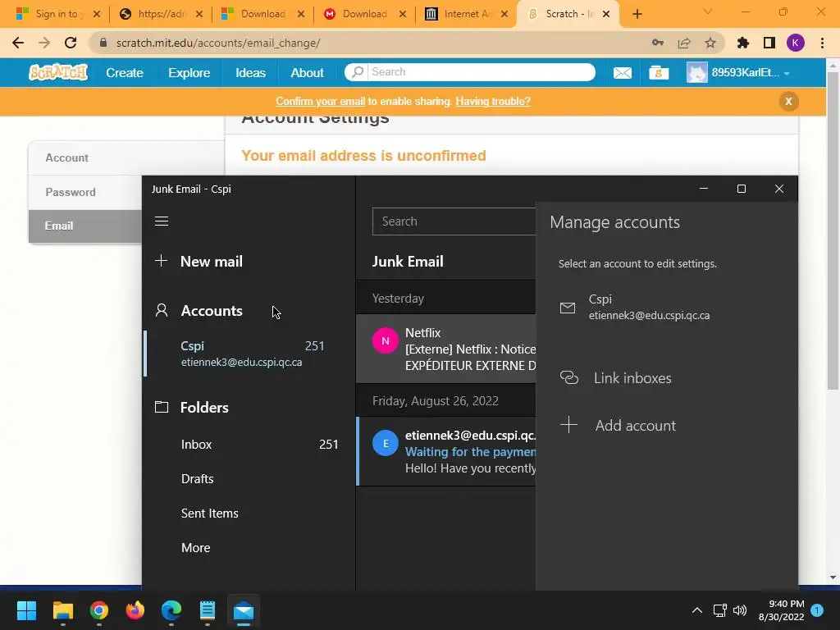840x630 pixels.
Task: Select Cspi account in Mail sidebar
Action: pos(249,354)
